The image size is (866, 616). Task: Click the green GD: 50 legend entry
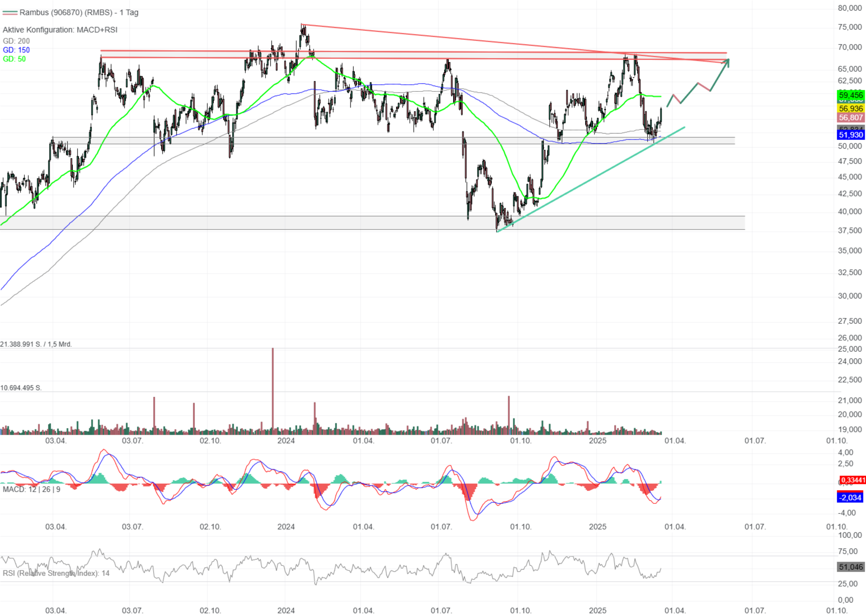[x=14, y=59]
